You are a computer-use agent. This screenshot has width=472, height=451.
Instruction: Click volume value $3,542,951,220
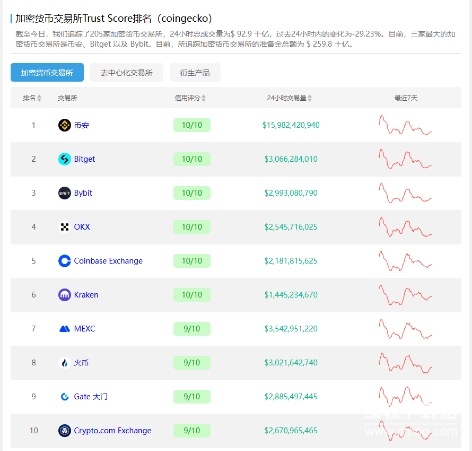pyautogui.click(x=291, y=329)
